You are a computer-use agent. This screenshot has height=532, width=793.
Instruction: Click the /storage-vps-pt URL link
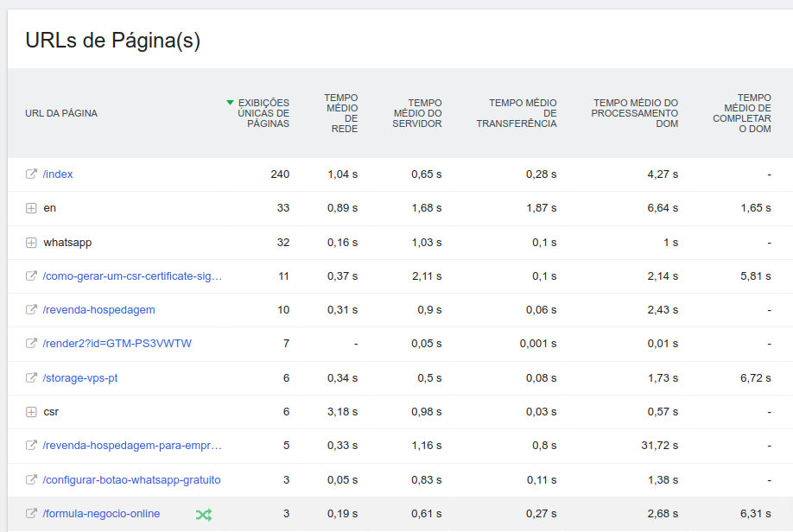click(x=80, y=377)
